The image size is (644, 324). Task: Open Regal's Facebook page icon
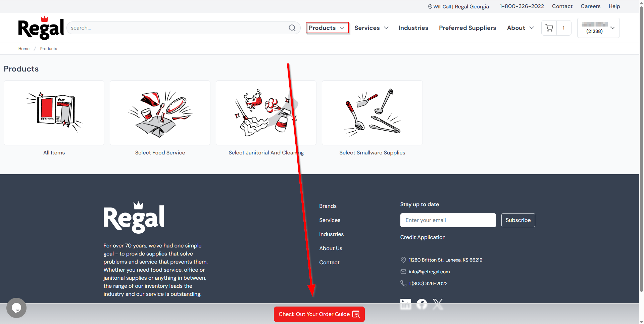point(422,304)
